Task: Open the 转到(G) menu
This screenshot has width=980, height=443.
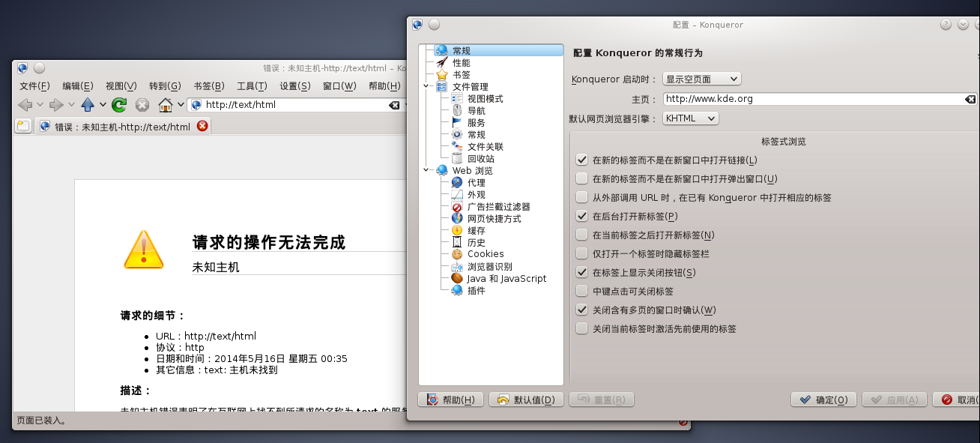Action: tap(165, 86)
